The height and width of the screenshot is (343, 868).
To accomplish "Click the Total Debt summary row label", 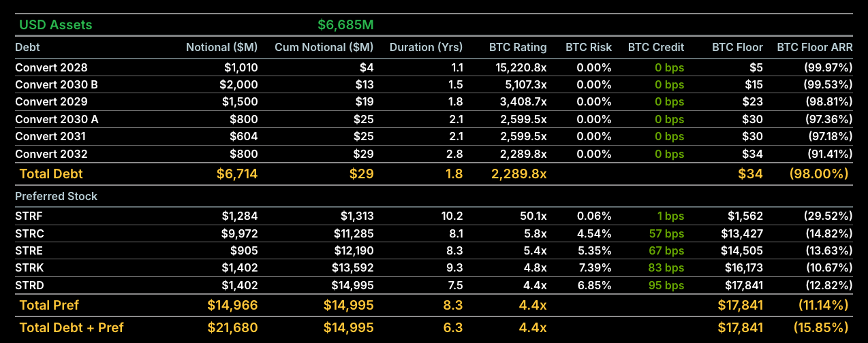I will (51, 174).
